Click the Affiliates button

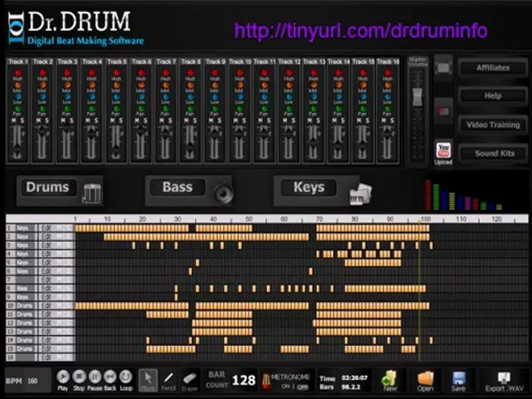pyautogui.click(x=493, y=68)
